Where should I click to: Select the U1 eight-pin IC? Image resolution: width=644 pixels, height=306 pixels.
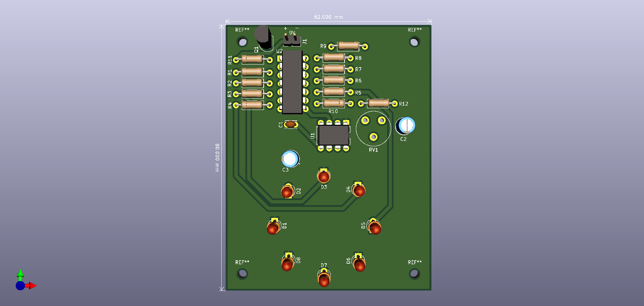334,135
